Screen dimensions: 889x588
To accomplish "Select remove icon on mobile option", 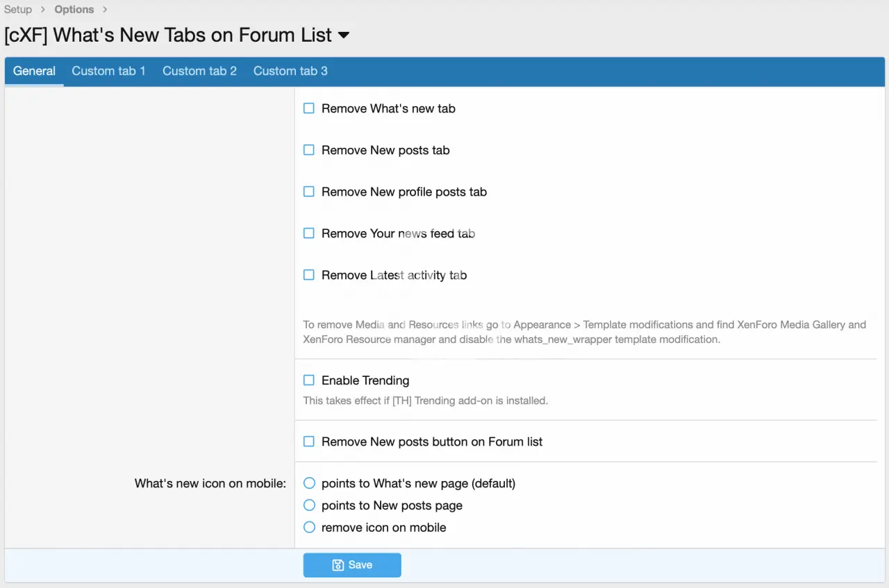I will (x=309, y=528).
